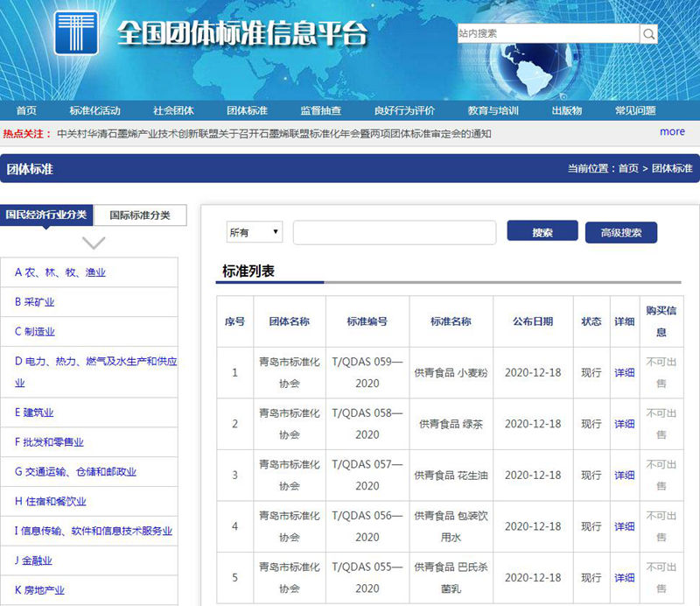Open the 良好行为评价 menu item

pos(404,110)
